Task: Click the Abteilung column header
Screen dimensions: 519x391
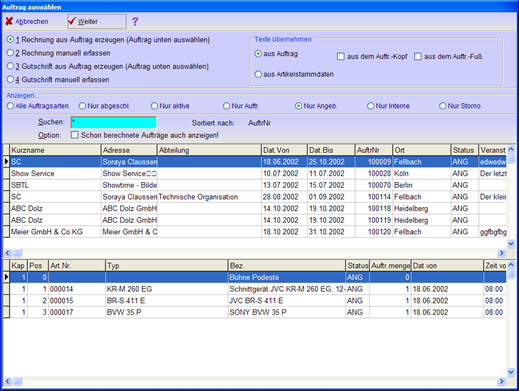Action: click(209, 150)
